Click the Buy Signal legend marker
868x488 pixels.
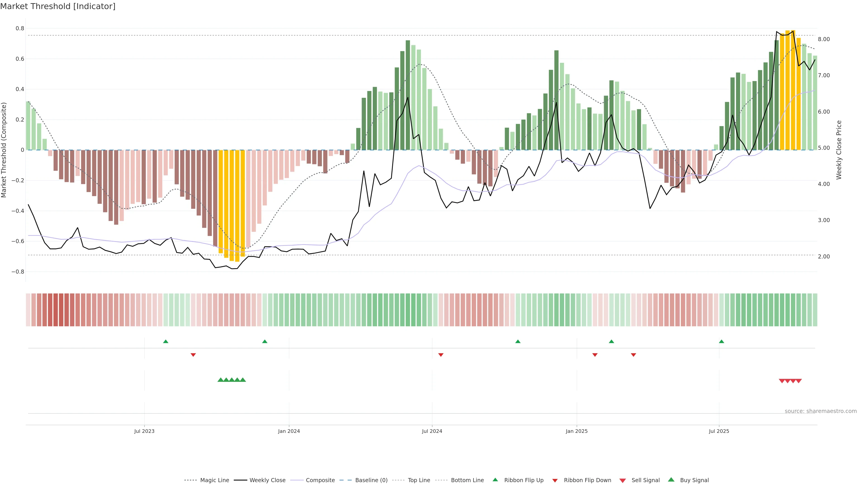(671, 480)
